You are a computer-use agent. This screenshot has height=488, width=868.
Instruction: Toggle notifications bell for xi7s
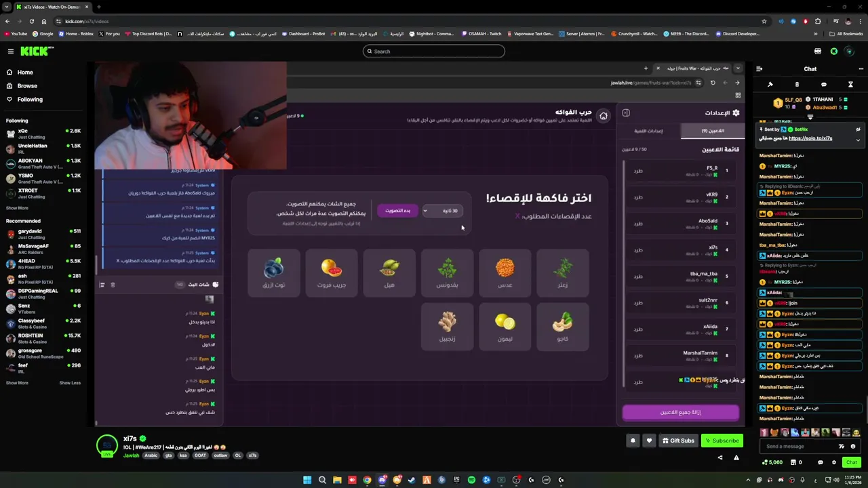(633, 441)
